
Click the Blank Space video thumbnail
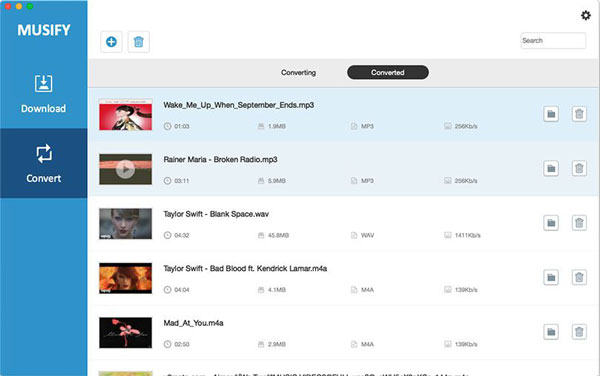126,224
